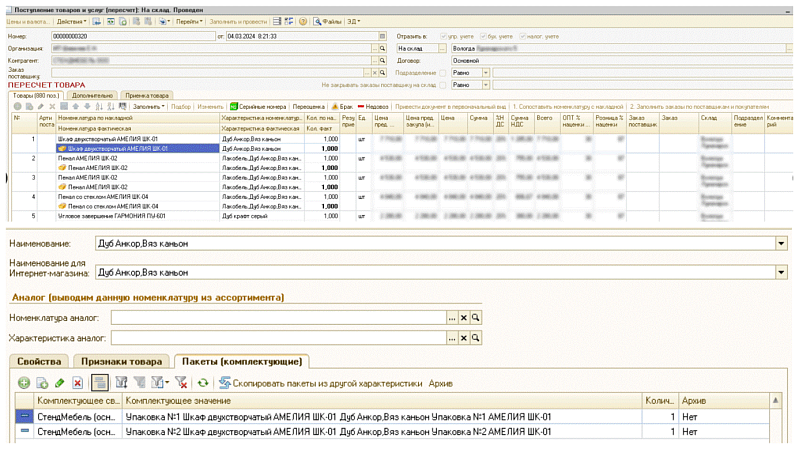
Task: Switch to the Приемка товара tab
Action: click(147, 95)
